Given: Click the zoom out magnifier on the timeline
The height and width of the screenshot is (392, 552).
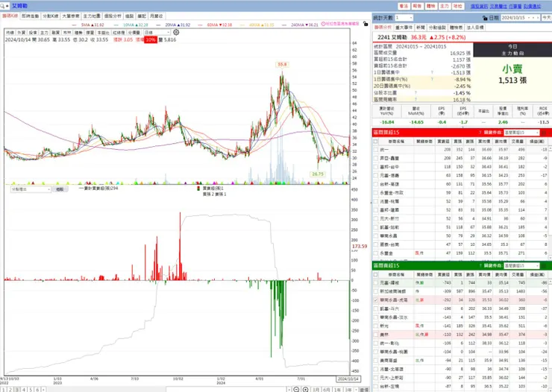Looking at the screenshot, I should [296, 389].
